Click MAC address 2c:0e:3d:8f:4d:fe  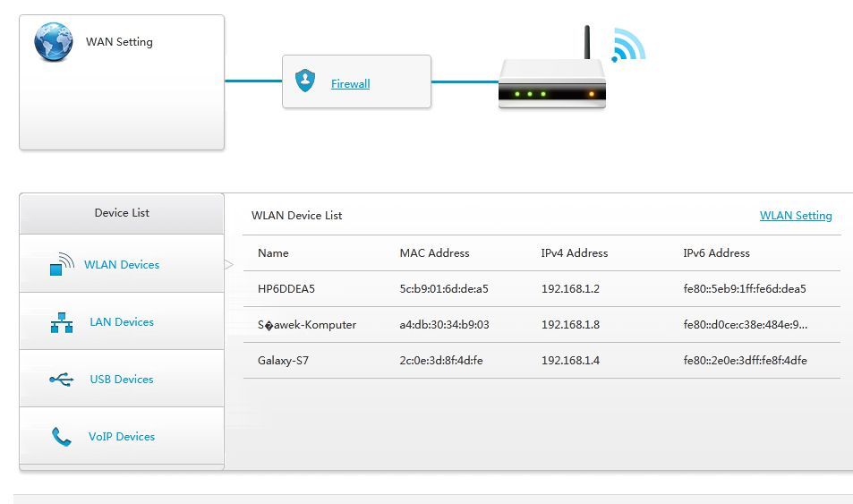(x=441, y=360)
